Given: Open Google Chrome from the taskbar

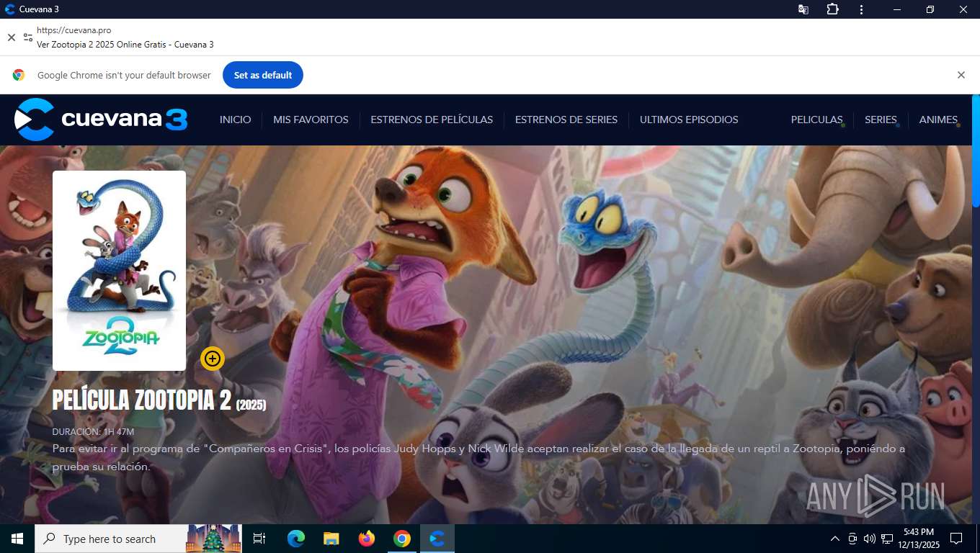Looking at the screenshot, I should [x=402, y=539].
